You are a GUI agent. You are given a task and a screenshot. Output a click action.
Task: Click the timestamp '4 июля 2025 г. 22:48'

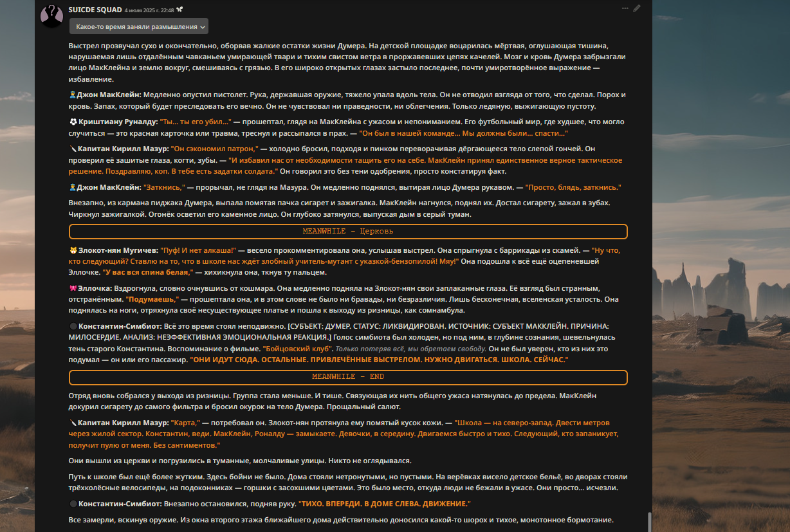point(149,10)
